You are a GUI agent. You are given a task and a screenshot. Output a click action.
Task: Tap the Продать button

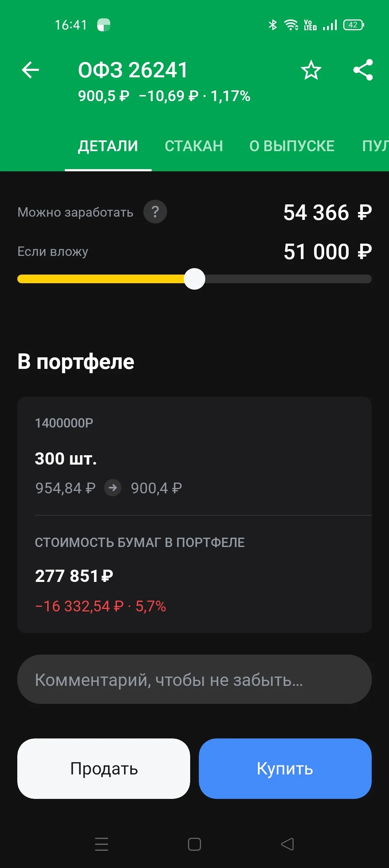[104, 768]
